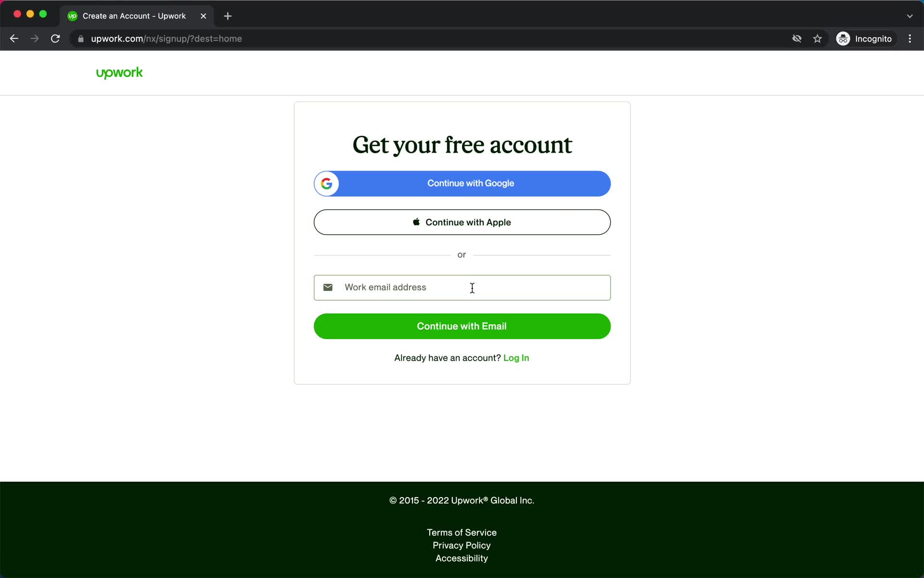
Task: Open Accessibility link in footer
Action: tap(462, 558)
